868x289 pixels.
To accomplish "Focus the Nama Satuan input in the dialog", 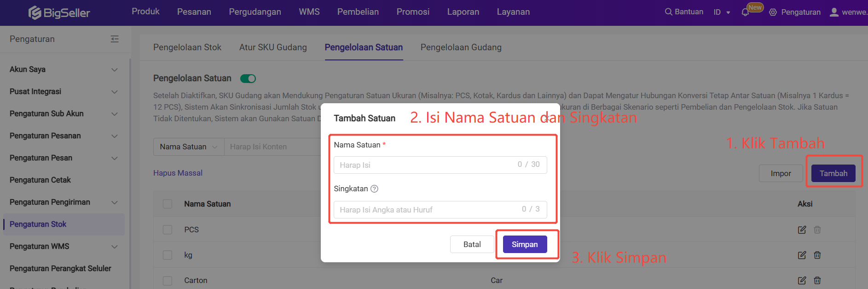I will pyautogui.click(x=440, y=165).
